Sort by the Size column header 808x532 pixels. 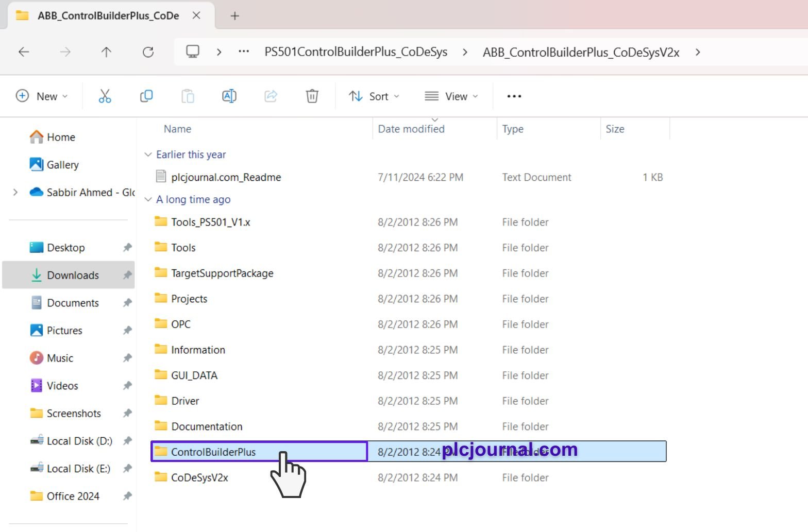click(615, 129)
